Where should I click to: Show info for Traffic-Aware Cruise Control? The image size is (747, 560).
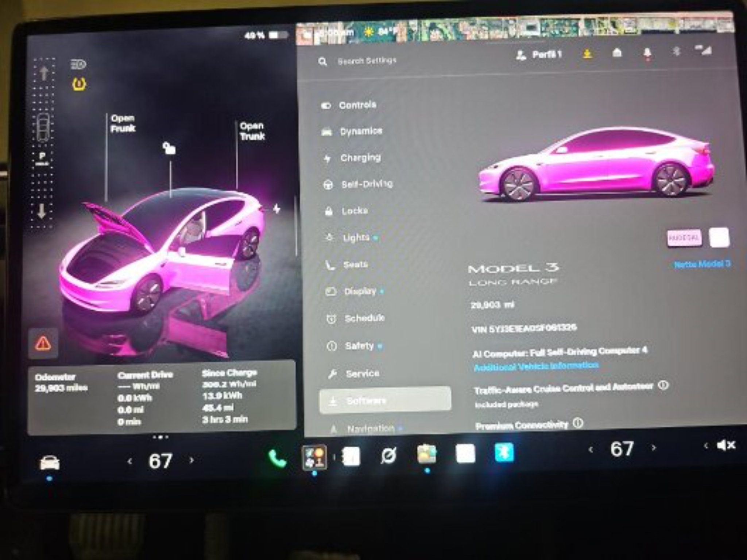coord(663,385)
